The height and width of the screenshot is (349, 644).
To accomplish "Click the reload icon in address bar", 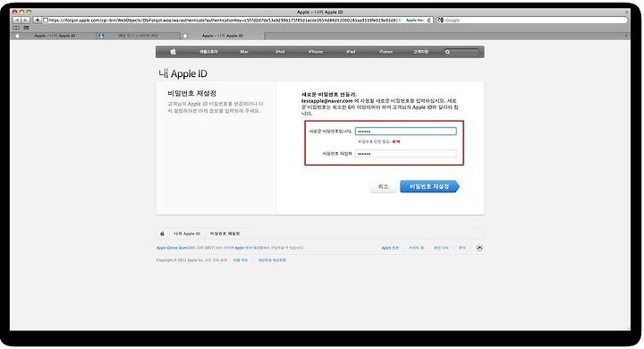I will tap(429, 21).
